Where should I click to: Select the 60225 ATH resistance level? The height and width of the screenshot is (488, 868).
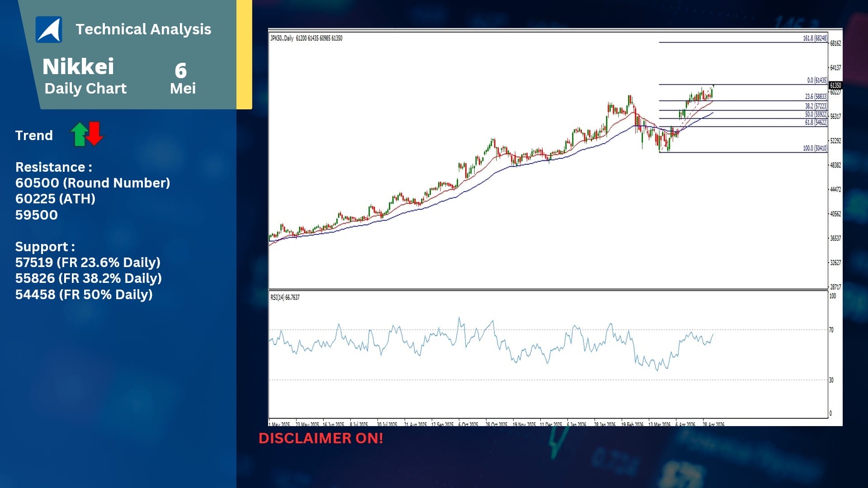(55, 198)
